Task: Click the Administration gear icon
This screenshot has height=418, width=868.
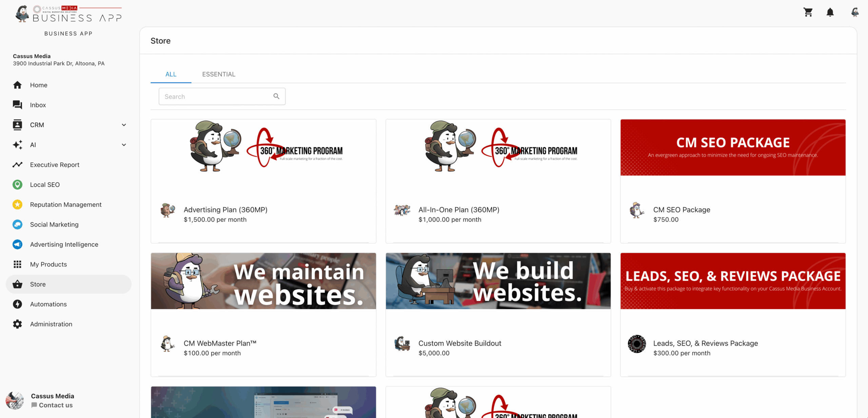Action: point(17,324)
